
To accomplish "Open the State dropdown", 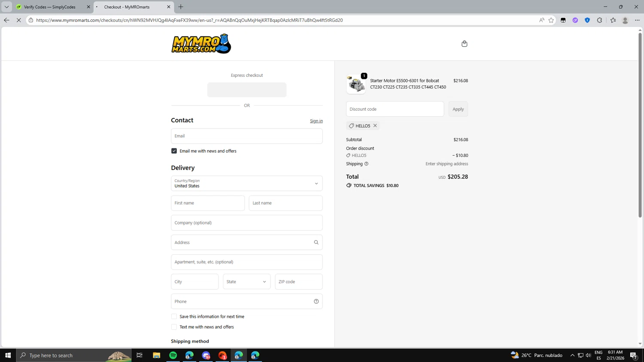I will pos(247,282).
